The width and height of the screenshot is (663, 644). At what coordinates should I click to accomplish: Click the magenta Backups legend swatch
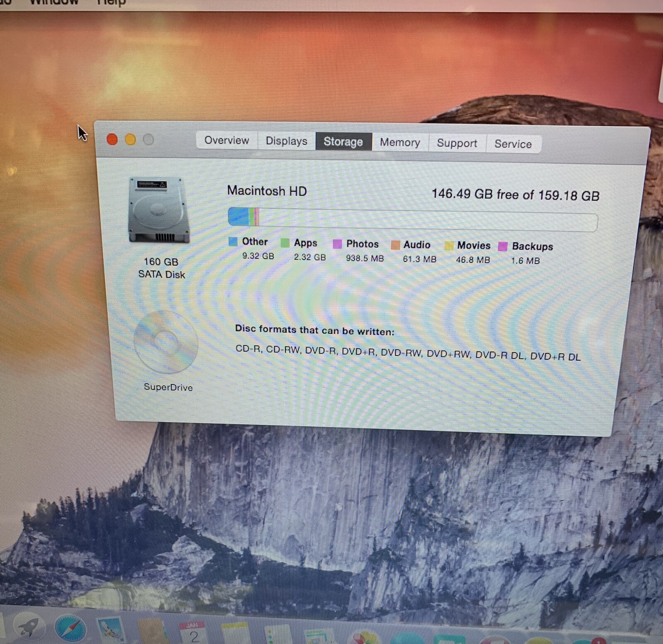[503, 247]
